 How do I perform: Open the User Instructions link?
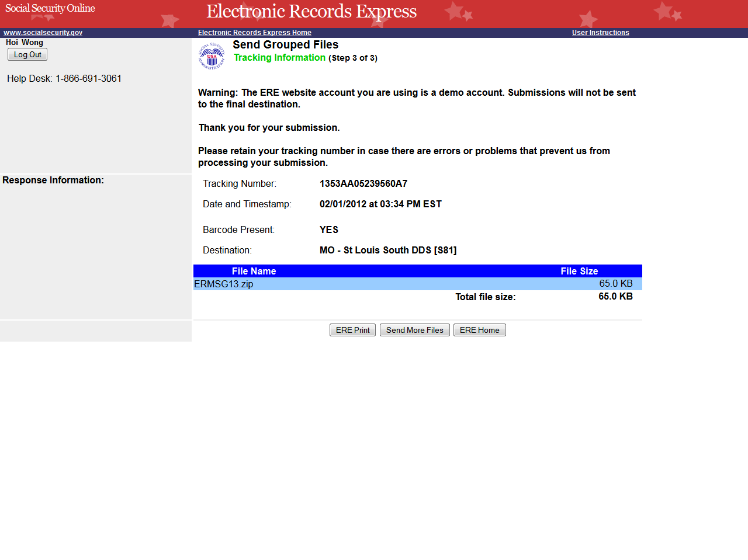pyautogui.click(x=600, y=33)
